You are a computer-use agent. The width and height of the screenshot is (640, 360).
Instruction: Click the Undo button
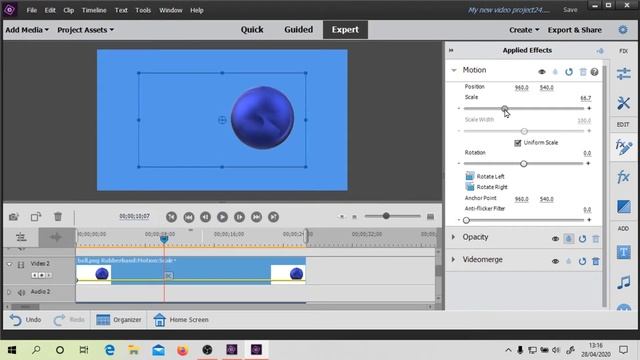[25, 320]
